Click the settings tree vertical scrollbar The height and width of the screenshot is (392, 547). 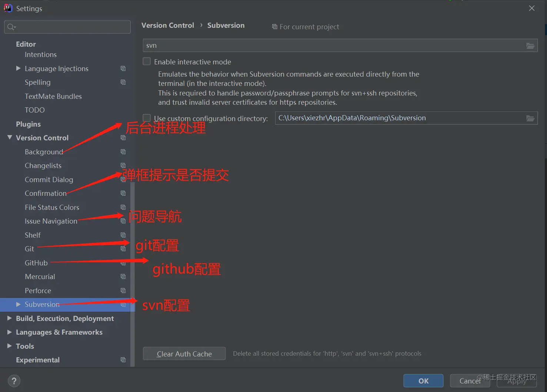(133, 274)
